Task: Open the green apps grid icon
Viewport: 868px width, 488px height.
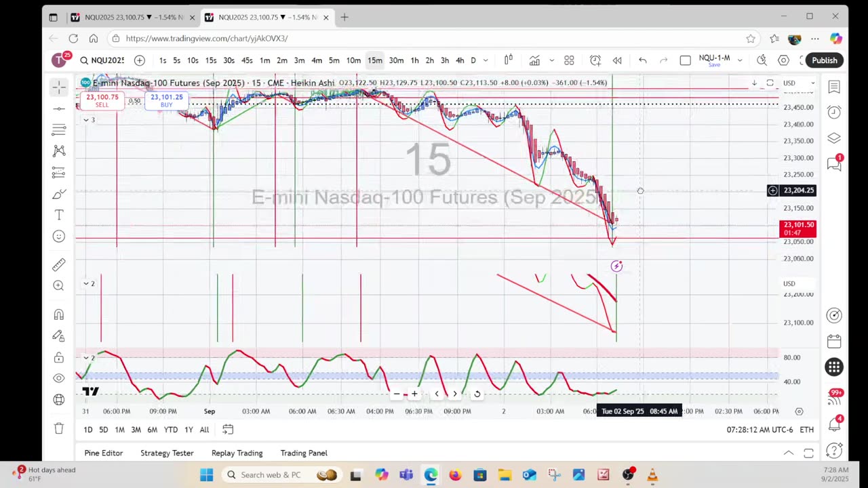Action: (x=834, y=367)
